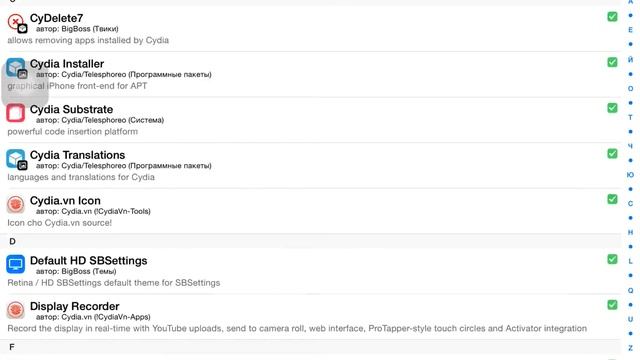Toggle the Display Recorder green checkbox
This screenshot has height=360, width=640.
tap(612, 305)
